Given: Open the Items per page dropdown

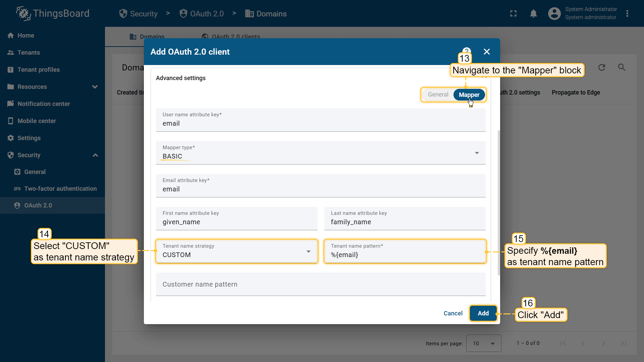Looking at the screenshot, I should point(483,343).
